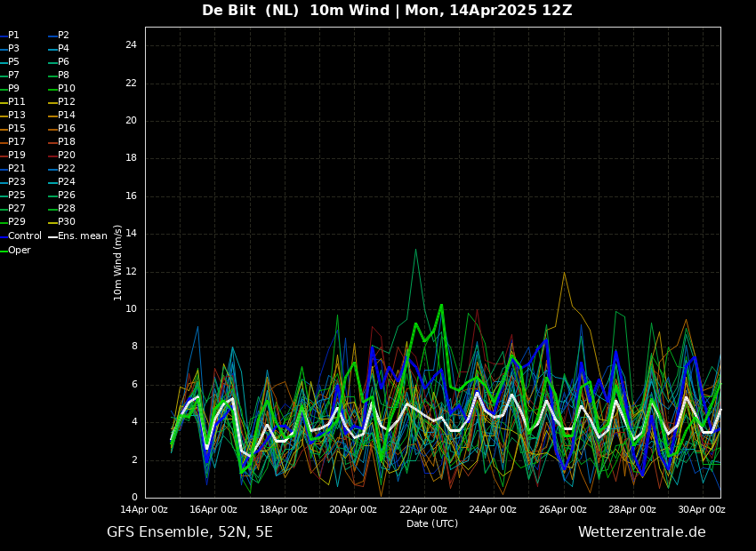Click the De Bilt 10m Wind chart title
Image resolution: width=756 pixels, height=551 pixels.
[x=387, y=11]
